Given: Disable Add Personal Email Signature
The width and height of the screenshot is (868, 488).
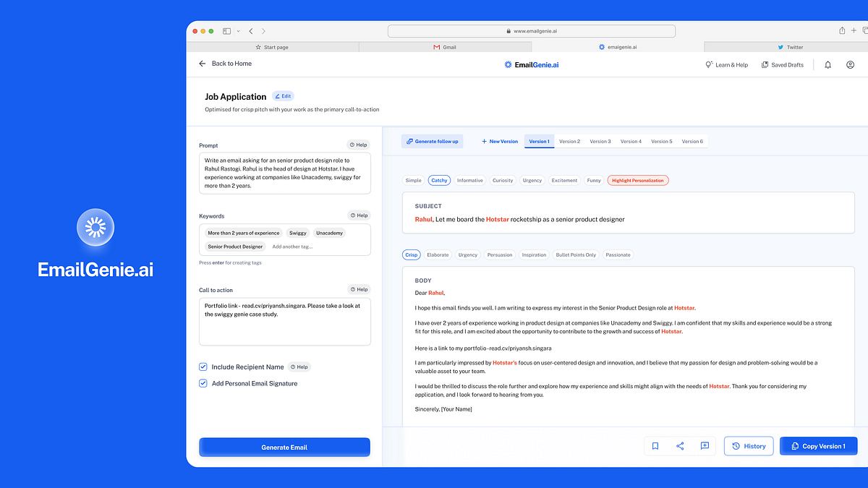Looking at the screenshot, I should [x=203, y=383].
